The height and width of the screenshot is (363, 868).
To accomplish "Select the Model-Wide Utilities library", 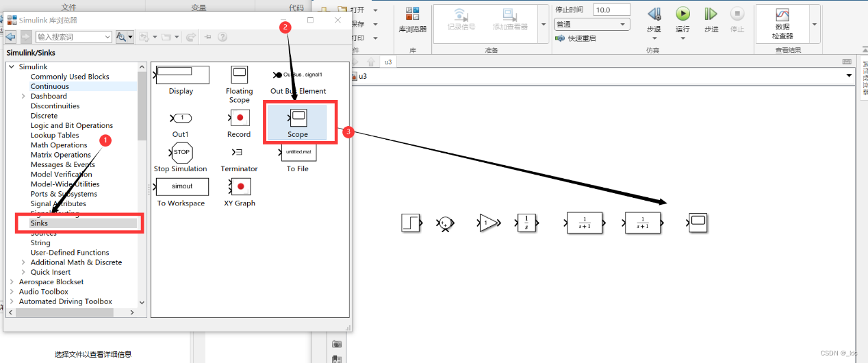I will pos(65,184).
